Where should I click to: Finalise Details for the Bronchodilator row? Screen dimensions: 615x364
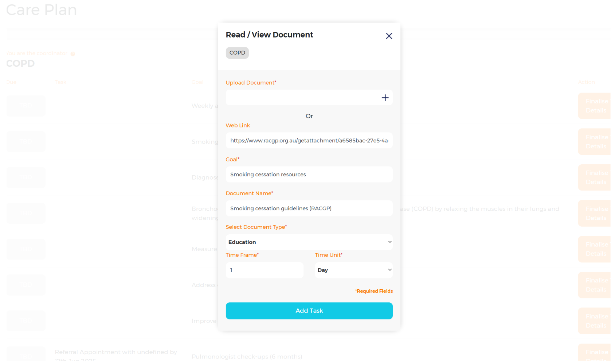595,214
